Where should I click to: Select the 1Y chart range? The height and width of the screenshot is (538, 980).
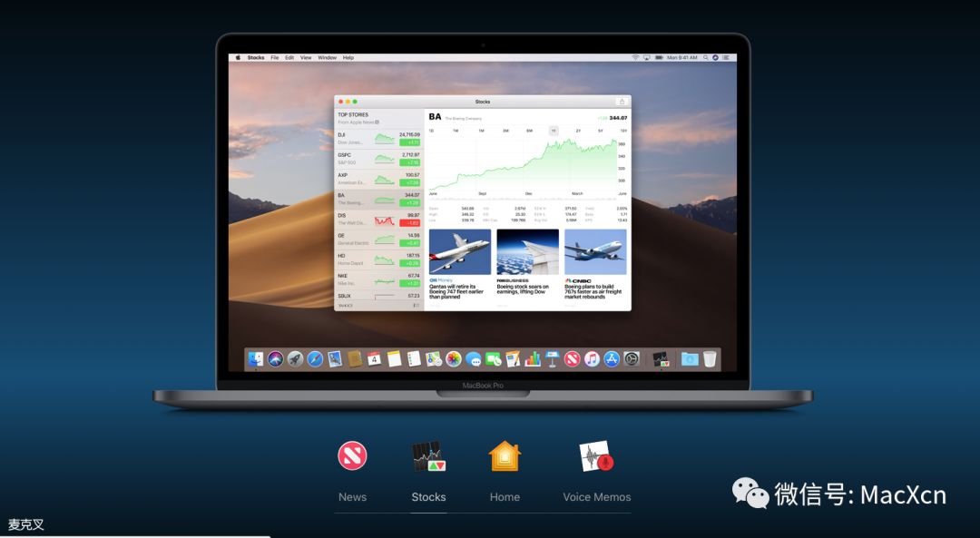pyautogui.click(x=554, y=131)
